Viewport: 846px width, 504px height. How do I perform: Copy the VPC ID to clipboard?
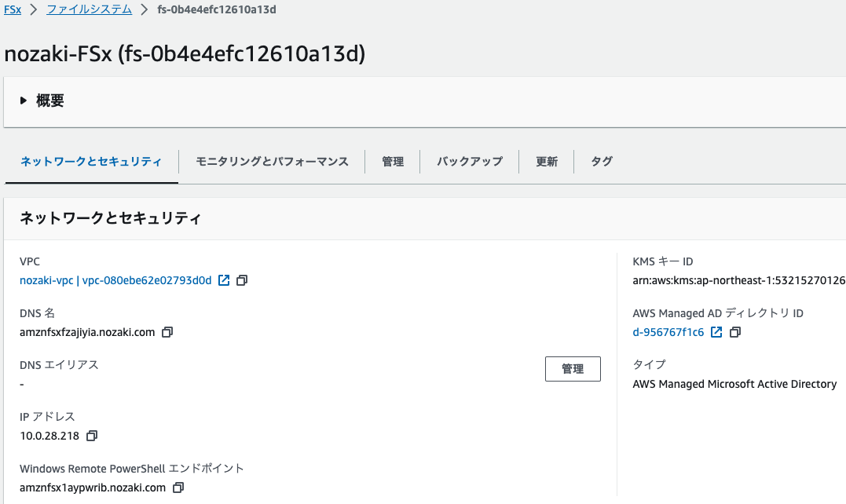(x=242, y=280)
